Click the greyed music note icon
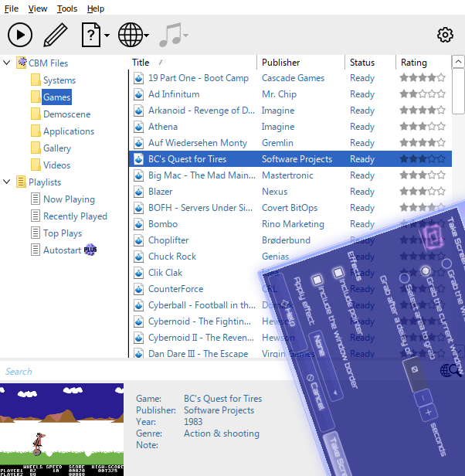Screen dimensions: 465x476 coord(170,35)
